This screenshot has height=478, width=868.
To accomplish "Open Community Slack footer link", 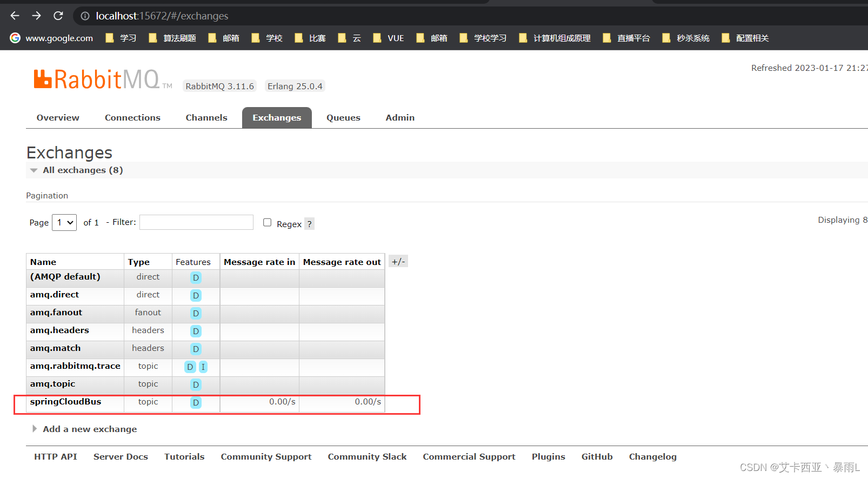I will click(x=367, y=456).
